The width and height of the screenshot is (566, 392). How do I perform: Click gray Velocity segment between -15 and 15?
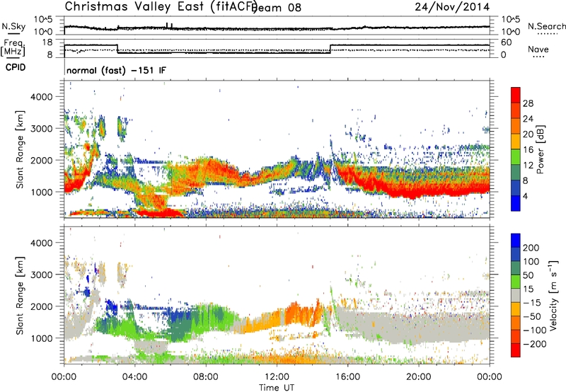[516, 295]
